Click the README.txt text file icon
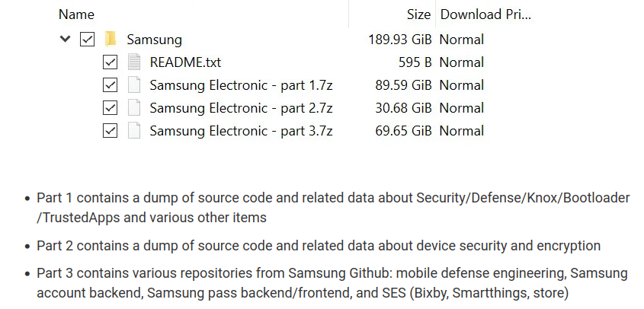644x309 pixels. click(134, 62)
